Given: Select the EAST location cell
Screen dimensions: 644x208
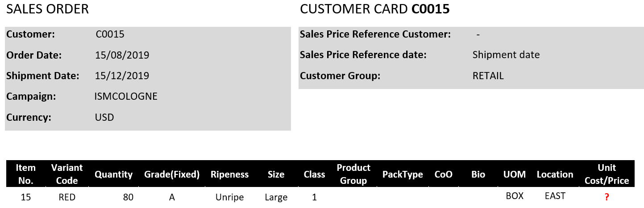Looking at the screenshot, I should pos(555,196).
